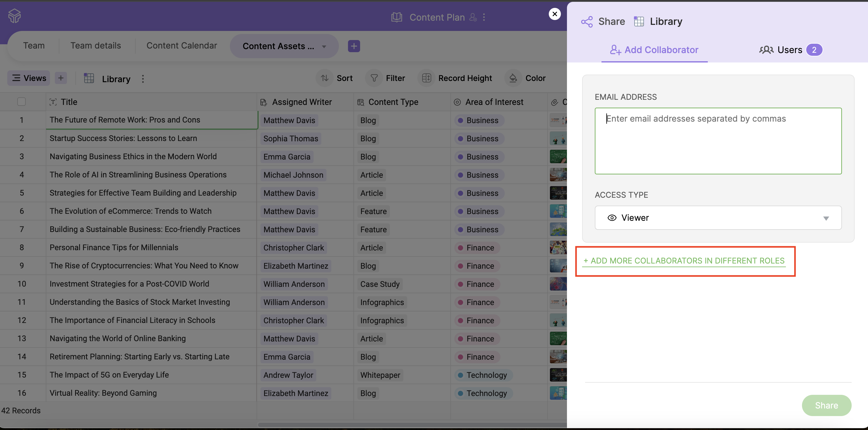Close the Share panel with X button
Viewport: 868px width, 430px height.
[555, 14]
